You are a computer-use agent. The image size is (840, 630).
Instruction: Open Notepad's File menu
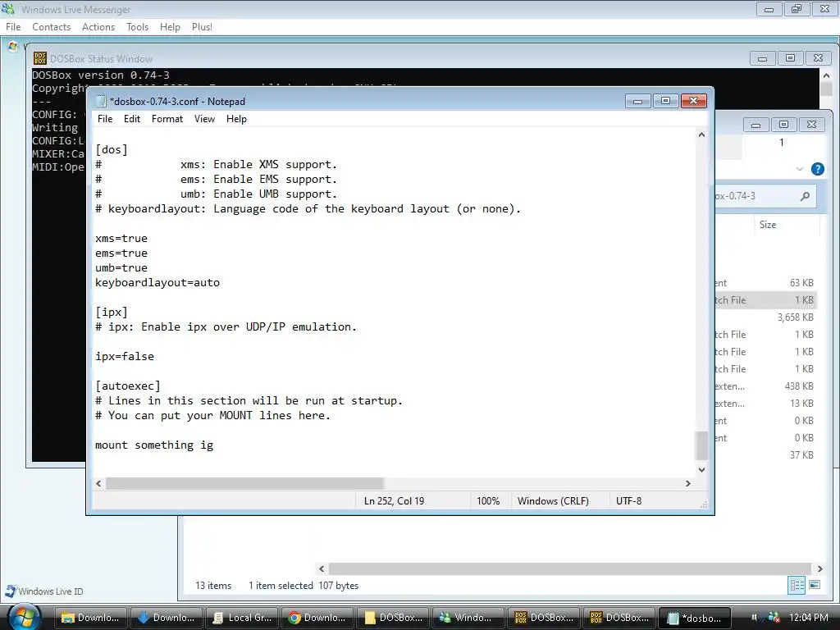click(105, 119)
